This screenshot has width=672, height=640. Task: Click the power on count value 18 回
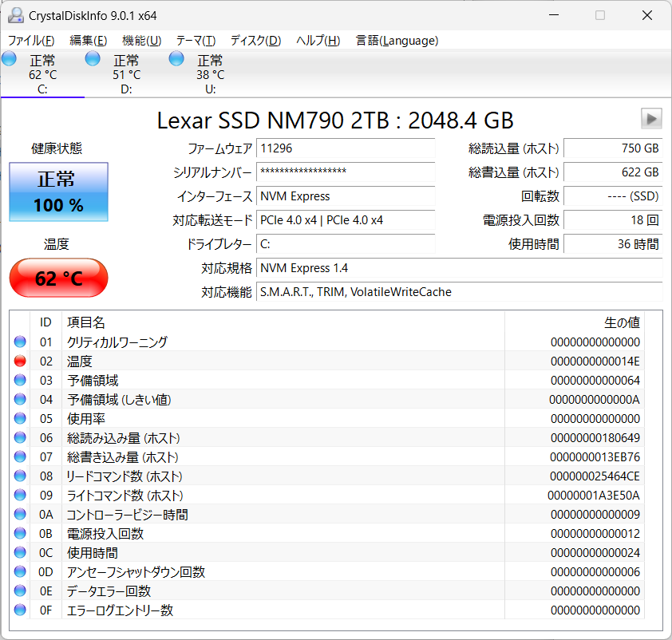(x=613, y=220)
